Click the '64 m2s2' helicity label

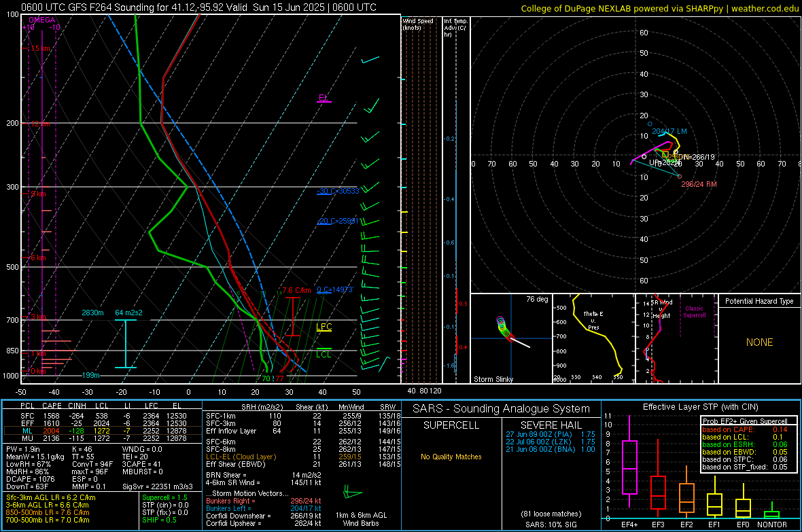pos(129,313)
